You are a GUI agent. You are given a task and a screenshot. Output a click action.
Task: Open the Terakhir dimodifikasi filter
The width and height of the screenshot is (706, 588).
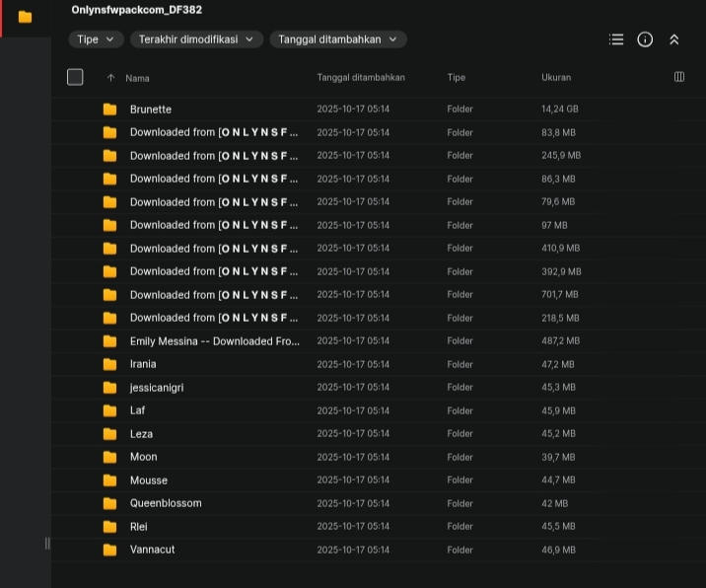coord(196,39)
